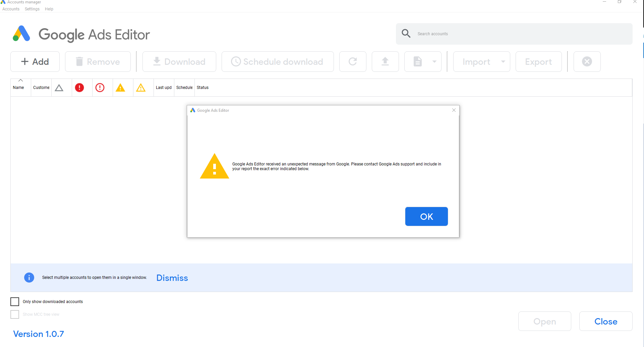Click the magnifier search icon
This screenshot has height=347, width=644.
pyautogui.click(x=406, y=34)
